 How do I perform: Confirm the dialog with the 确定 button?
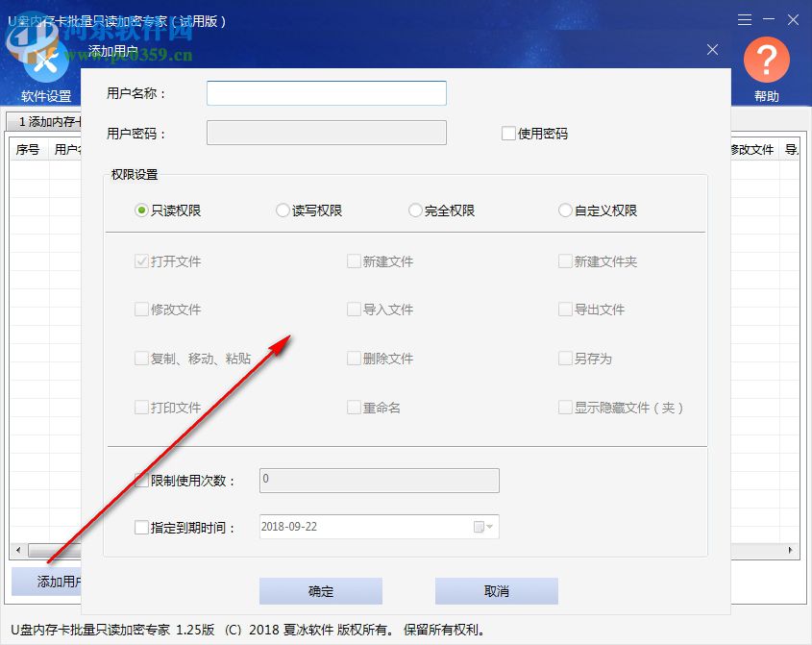(x=320, y=591)
